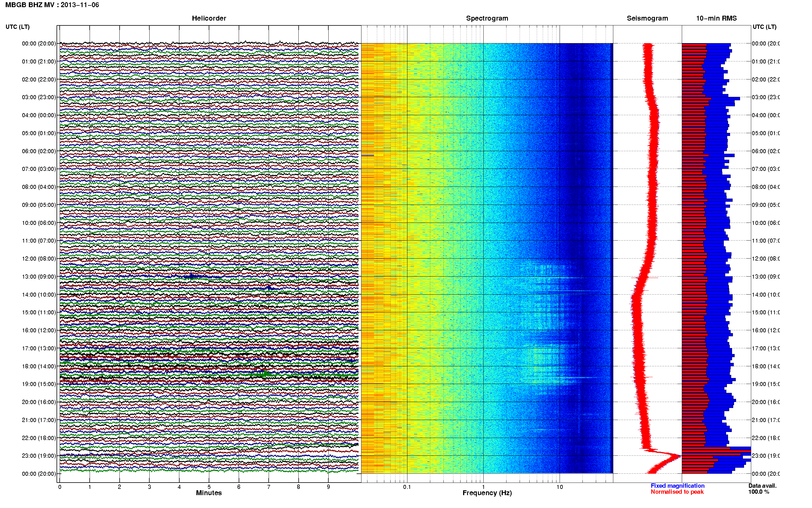Click the 'Fixed magnification' blue legend text
Viewport: 812px width, 508px height.
678,485
